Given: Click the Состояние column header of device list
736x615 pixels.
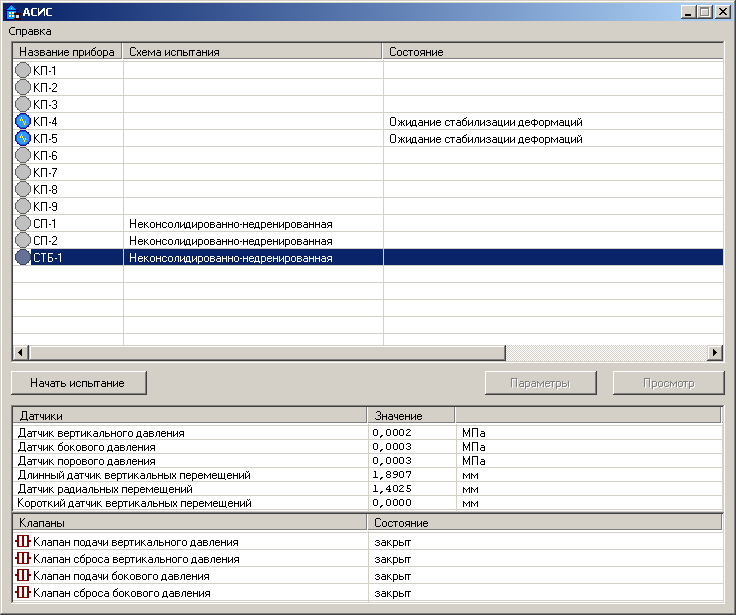Looking at the screenshot, I should pyautogui.click(x=553, y=52).
